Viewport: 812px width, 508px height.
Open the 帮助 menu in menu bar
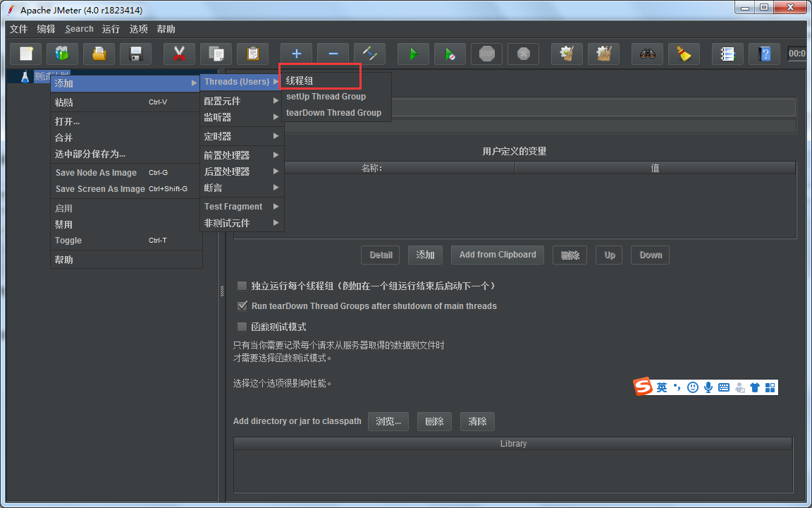coord(166,29)
